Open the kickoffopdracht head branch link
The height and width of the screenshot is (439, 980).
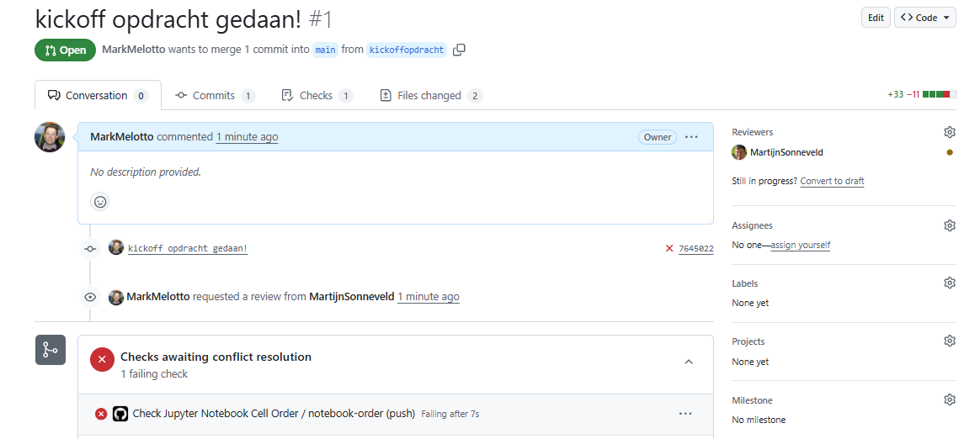coord(407,50)
